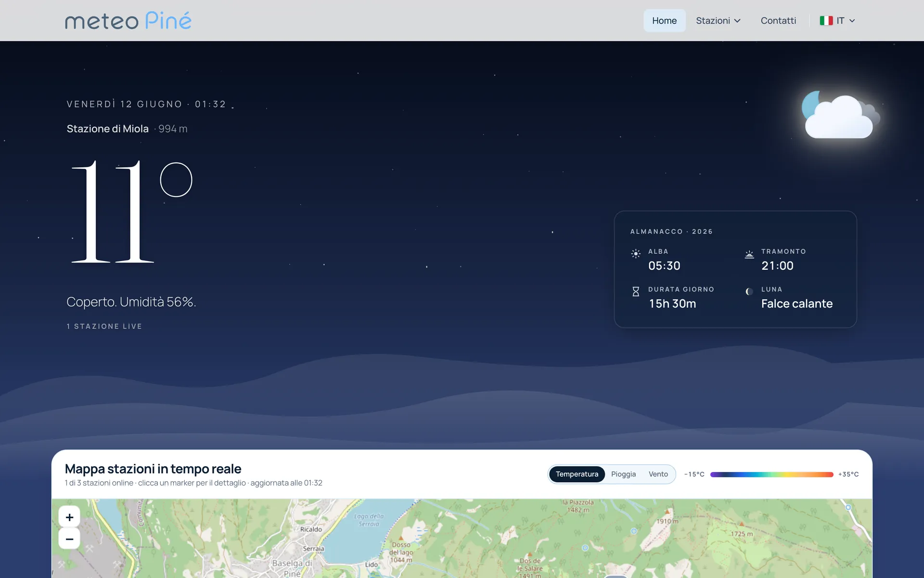
Task: Click the Italian flag icon
Action: [x=826, y=21]
